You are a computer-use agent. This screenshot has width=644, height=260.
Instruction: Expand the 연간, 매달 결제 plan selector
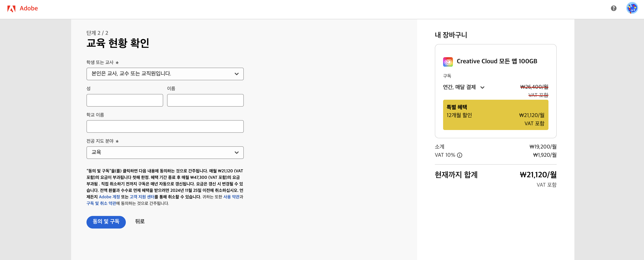(464, 87)
